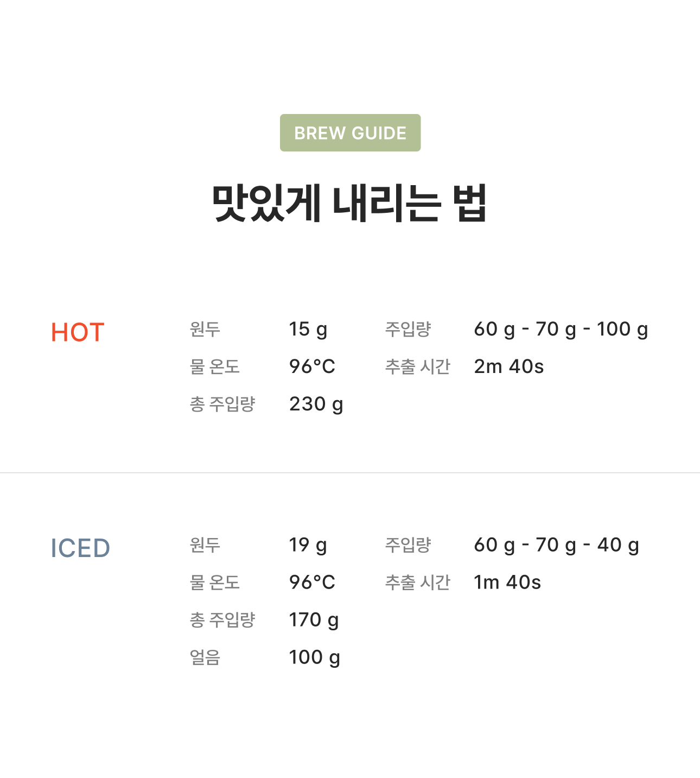
Task: Select the 60 g - 70 g - 40 g pours
Action: click(556, 545)
